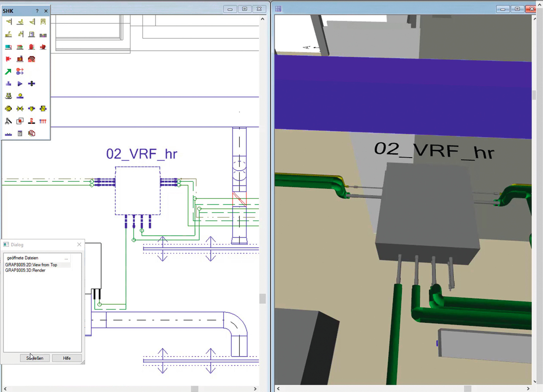The image size is (543, 392).
Task: Select the wall-hung washbasin icon in SHK palette
Action: click(8, 21)
